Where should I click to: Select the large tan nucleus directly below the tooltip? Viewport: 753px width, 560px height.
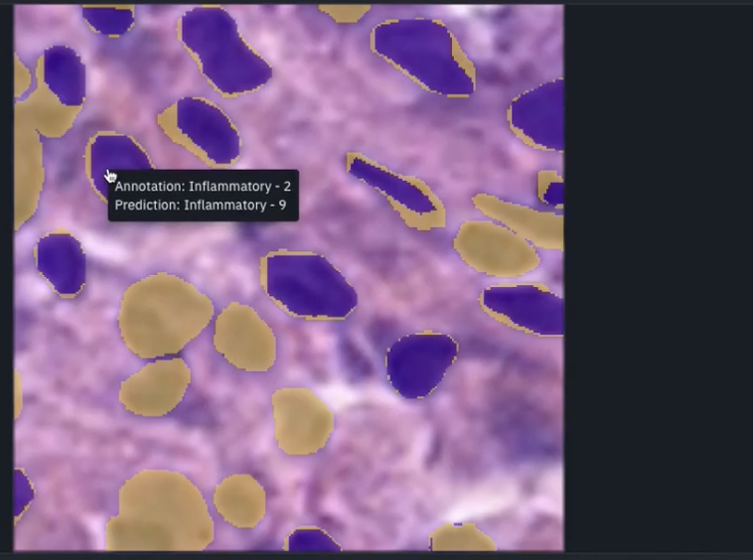pos(165,316)
